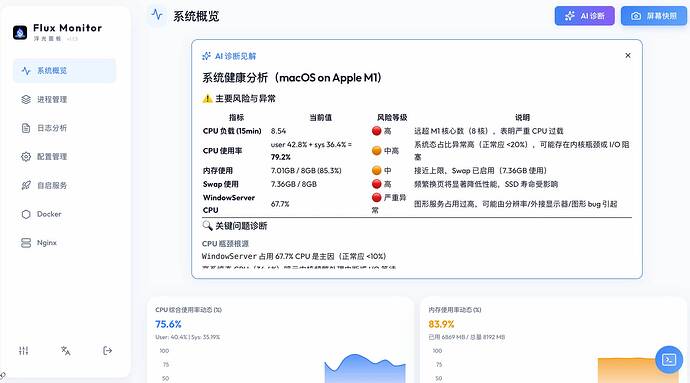Click the 严重异常 risk level cell
690x383 pixels.
point(389,204)
